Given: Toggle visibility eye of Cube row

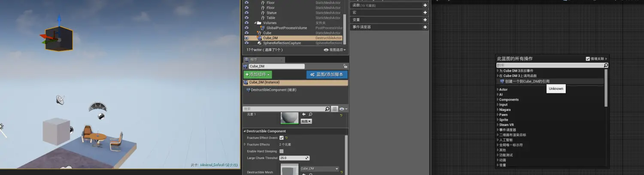Looking at the screenshot, I should pyautogui.click(x=246, y=33).
